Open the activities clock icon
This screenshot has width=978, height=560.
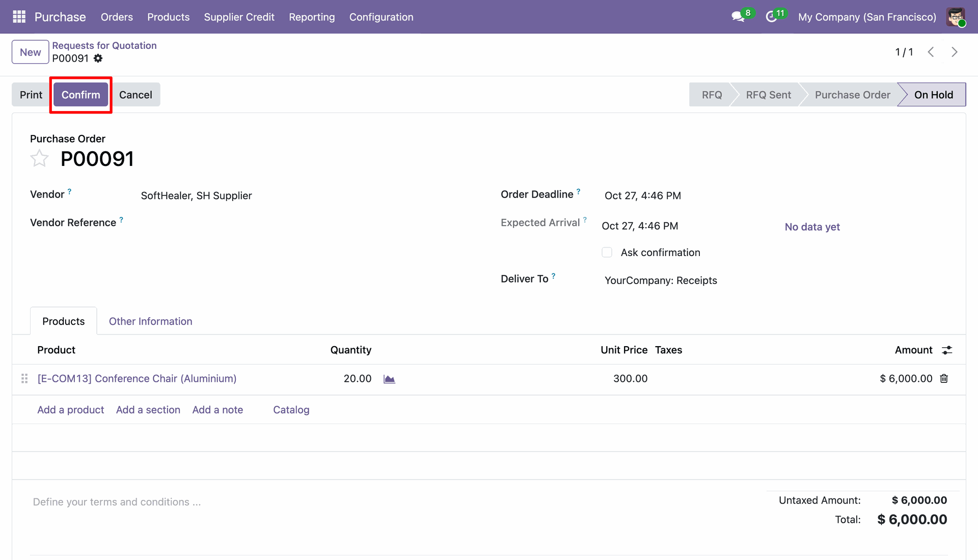click(771, 17)
